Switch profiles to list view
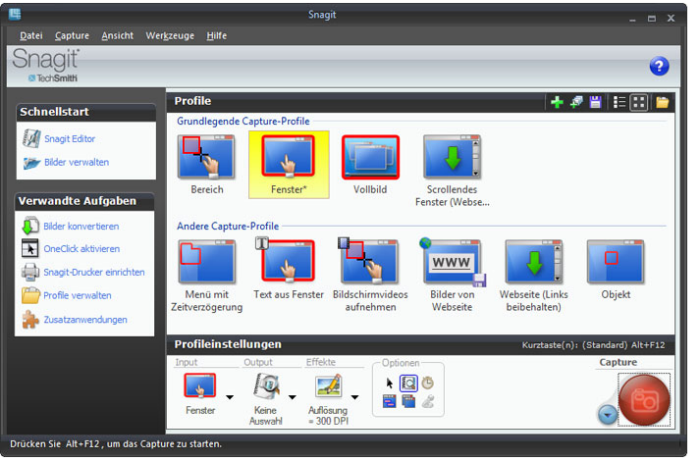Image resolution: width=690 pixels, height=459 pixels. [619, 102]
